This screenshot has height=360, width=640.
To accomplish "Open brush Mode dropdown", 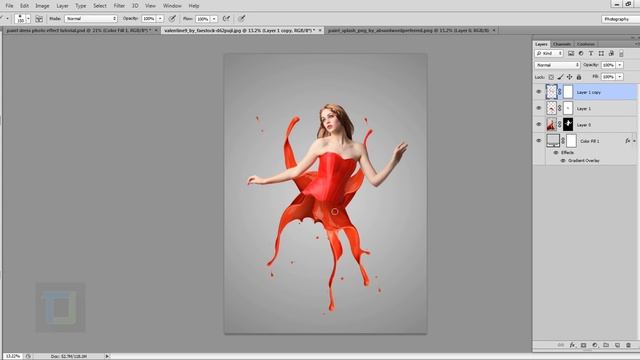I will tap(91, 18).
